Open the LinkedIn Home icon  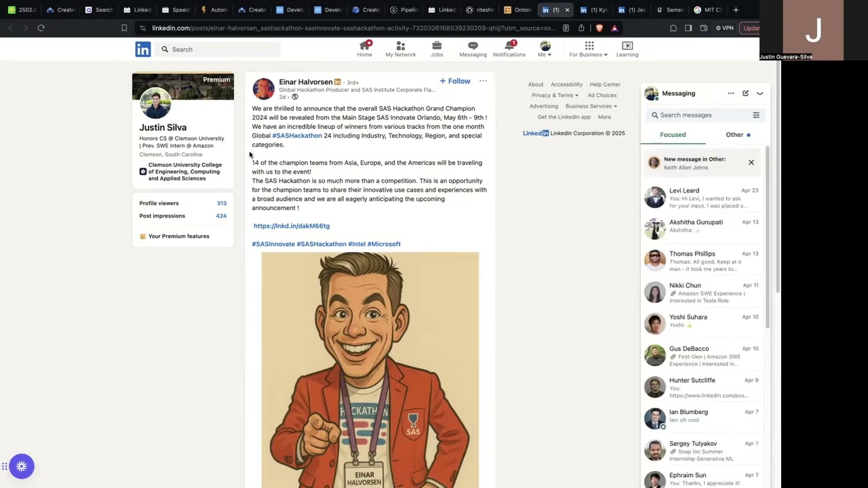pyautogui.click(x=365, y=49)
